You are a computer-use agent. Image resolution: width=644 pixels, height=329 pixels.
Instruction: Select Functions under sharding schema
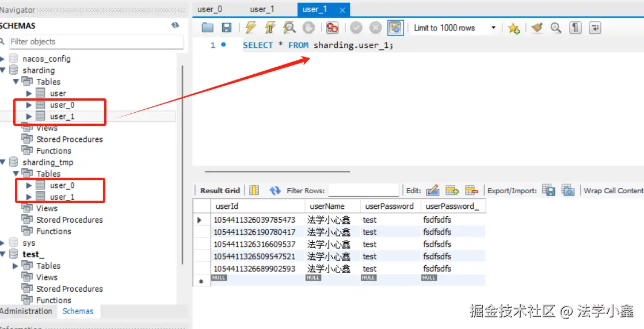point(54,151)
